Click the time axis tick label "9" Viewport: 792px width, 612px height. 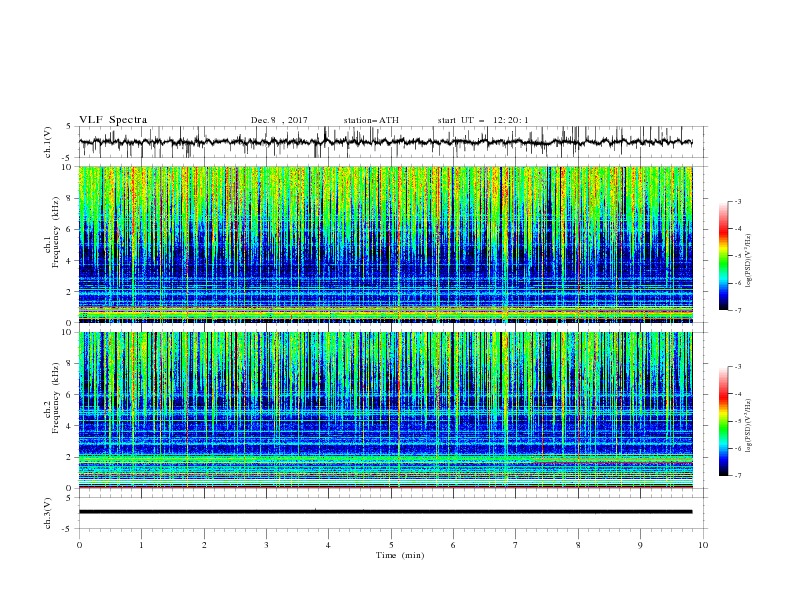coord(640,545)
